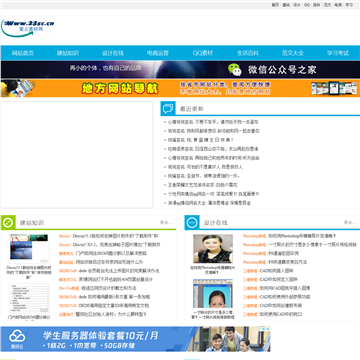360x360 pixels.
Task: Click 更多 link in 设计在线 section
Action: tap(350, 222)
